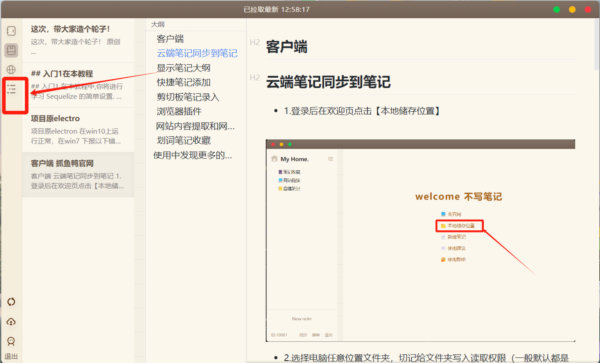Click the 退出 logout label
The width and height of the screenshot is (600, 363).
click(11, 356)
